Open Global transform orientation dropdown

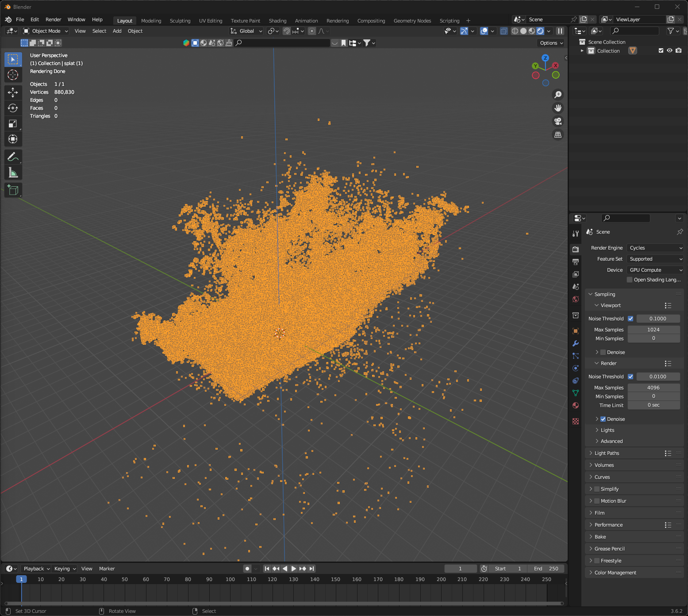(x=246, y=31)
